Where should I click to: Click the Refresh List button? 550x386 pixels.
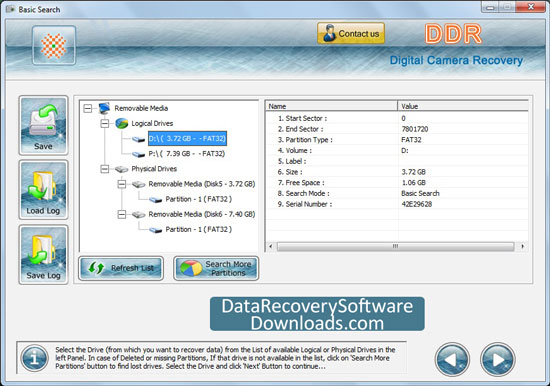[x=121, y=268]
